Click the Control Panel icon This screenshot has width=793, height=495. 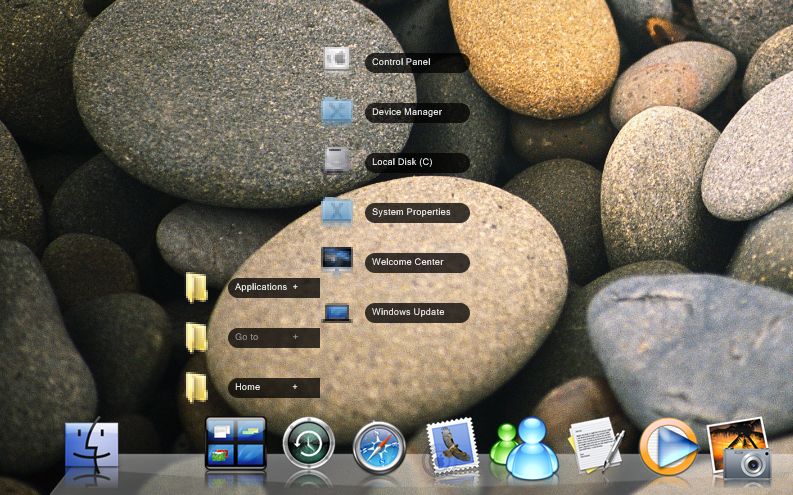tap(337, 59)
